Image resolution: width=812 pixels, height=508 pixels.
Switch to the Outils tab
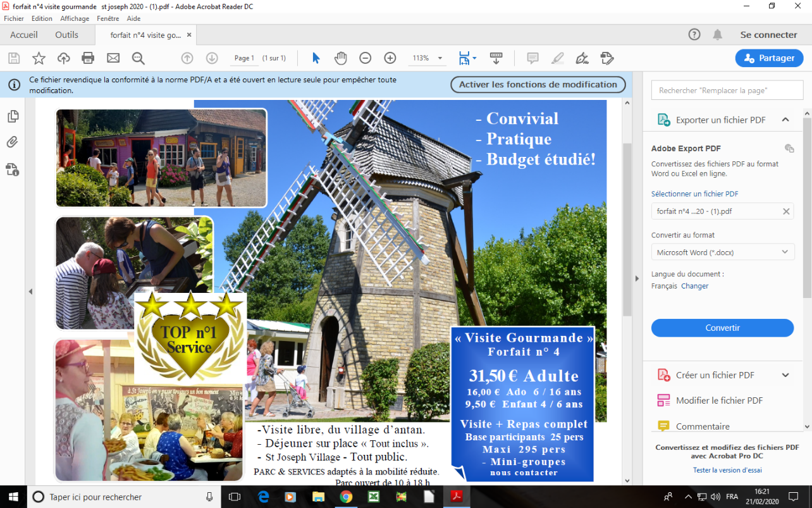click(x=67, y=35)
